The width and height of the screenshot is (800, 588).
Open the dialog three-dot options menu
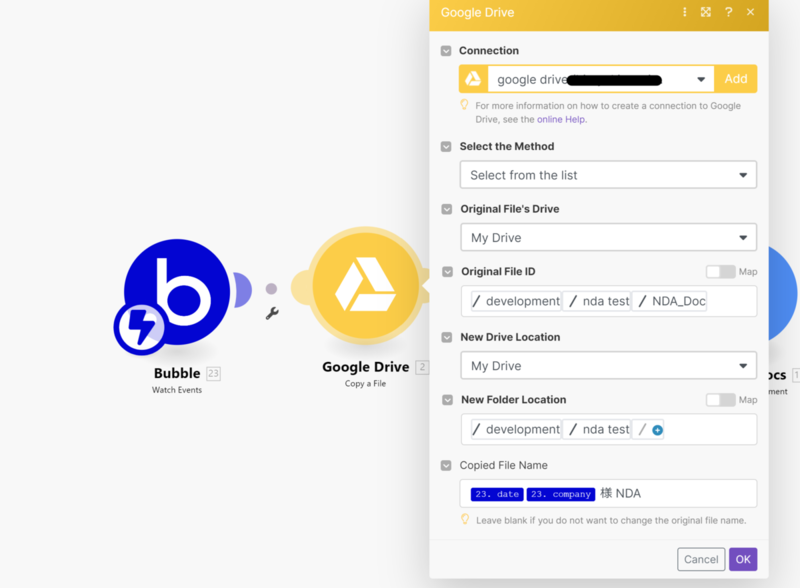[x=685, y=12]
